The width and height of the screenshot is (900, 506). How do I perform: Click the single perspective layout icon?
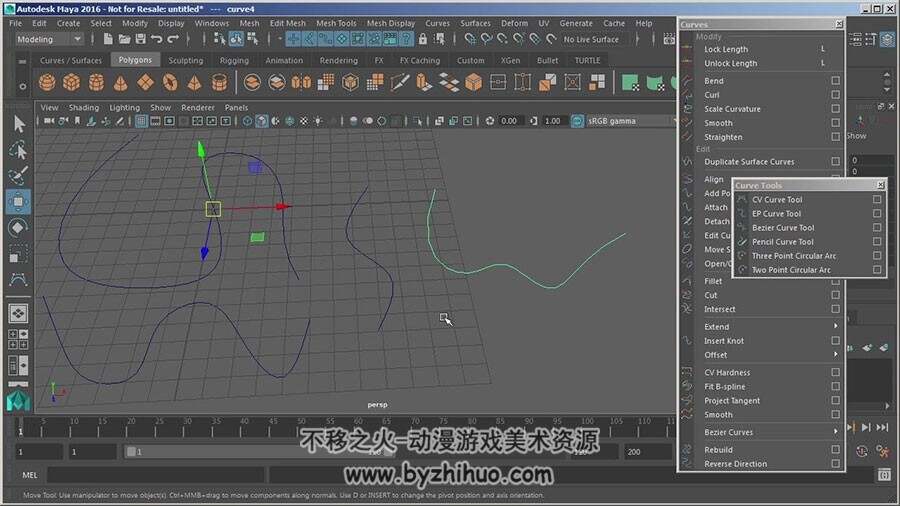18,313
